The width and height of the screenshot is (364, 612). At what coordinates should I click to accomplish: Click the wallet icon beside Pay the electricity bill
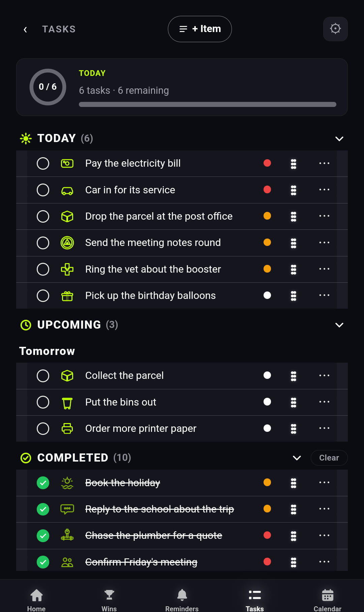67,164
